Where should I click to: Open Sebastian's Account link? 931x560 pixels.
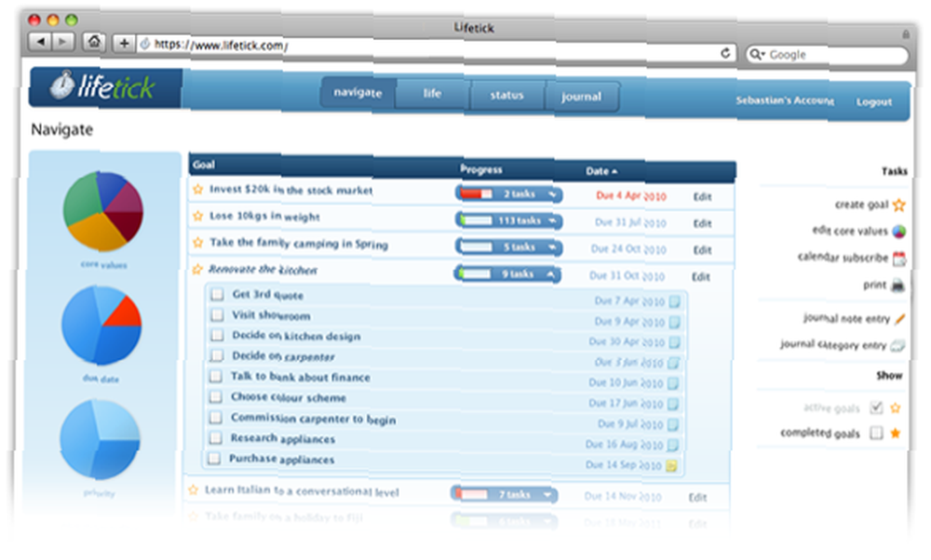point(785,100)
